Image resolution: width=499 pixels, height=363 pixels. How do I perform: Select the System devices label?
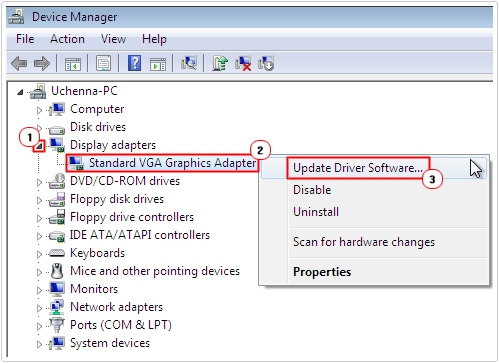[110, 343]
